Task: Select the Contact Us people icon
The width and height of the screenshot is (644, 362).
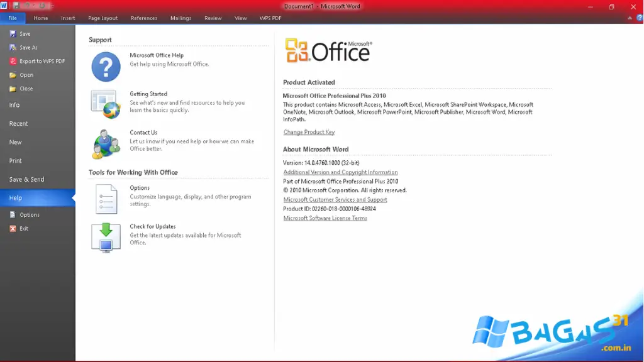Action: pyautogui.click(x=105, y=143)
